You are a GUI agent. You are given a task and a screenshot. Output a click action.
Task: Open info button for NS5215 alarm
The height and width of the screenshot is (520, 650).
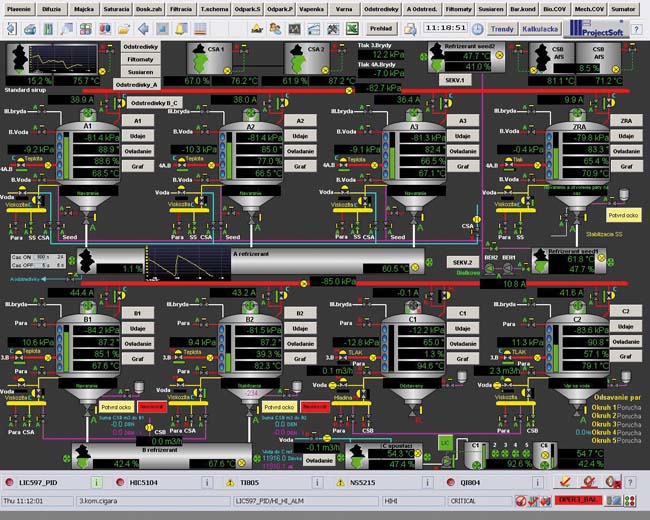[427, 482]
